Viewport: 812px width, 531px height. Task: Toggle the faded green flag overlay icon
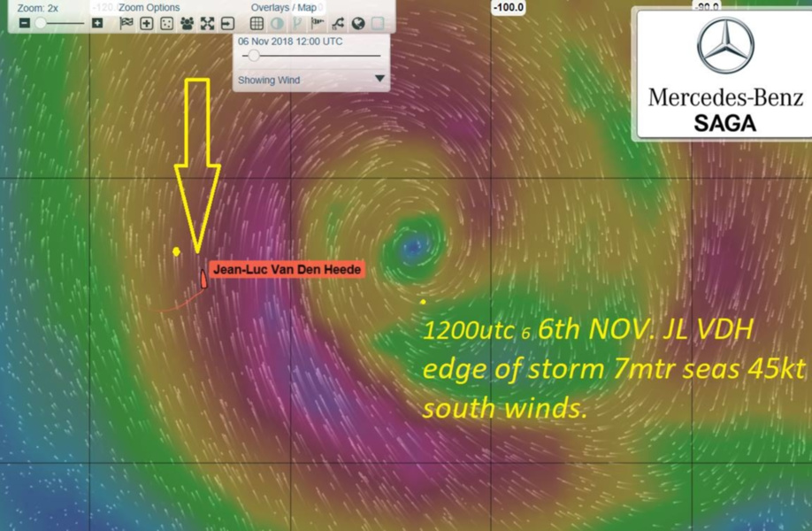[x=297, y=23]
